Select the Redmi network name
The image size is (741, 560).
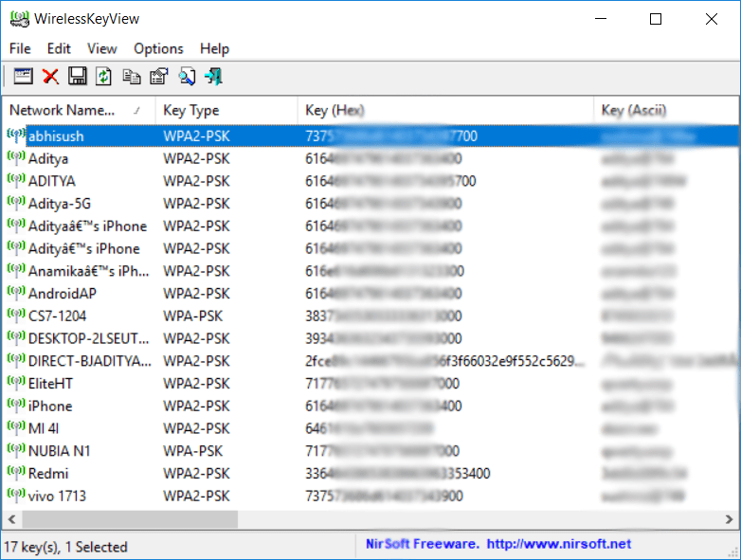[x=48, y=473]
